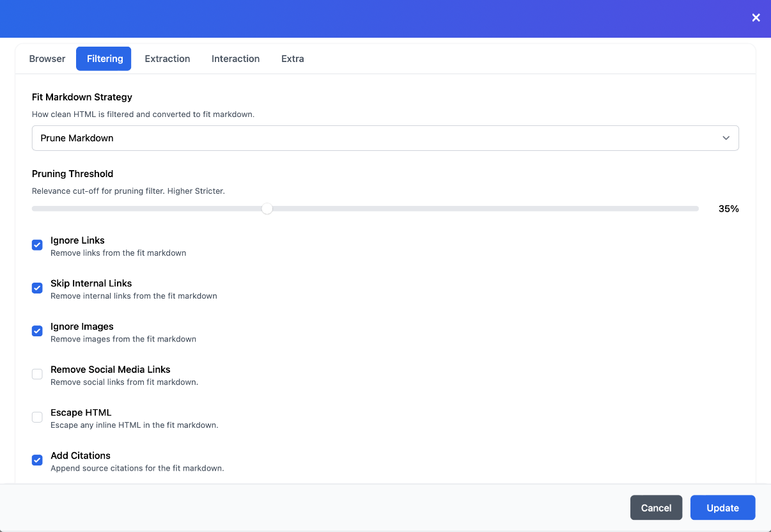The image size is (771, 532).
Task: Click the Update button
Action: 723,508
